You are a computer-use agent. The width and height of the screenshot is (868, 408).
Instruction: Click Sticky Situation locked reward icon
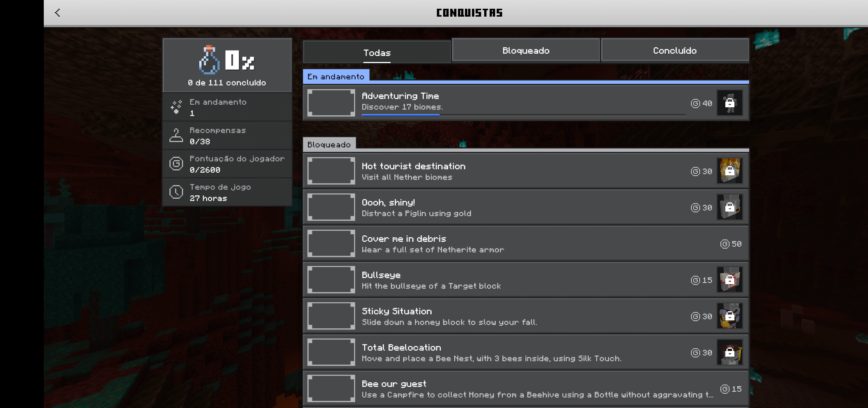pyautogui.click(x=729, y=316)
